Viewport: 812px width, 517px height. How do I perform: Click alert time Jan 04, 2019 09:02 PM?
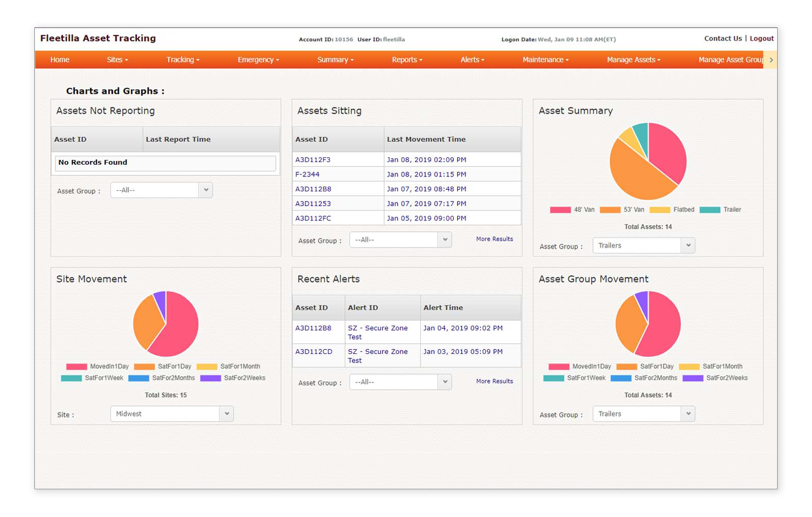tap(463, 328)
